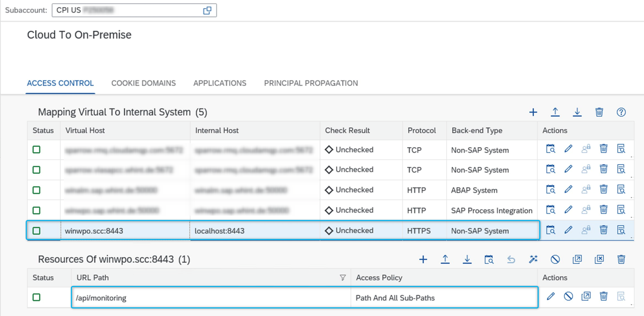Click the magic wand icon in the resources toolbar

533,259
